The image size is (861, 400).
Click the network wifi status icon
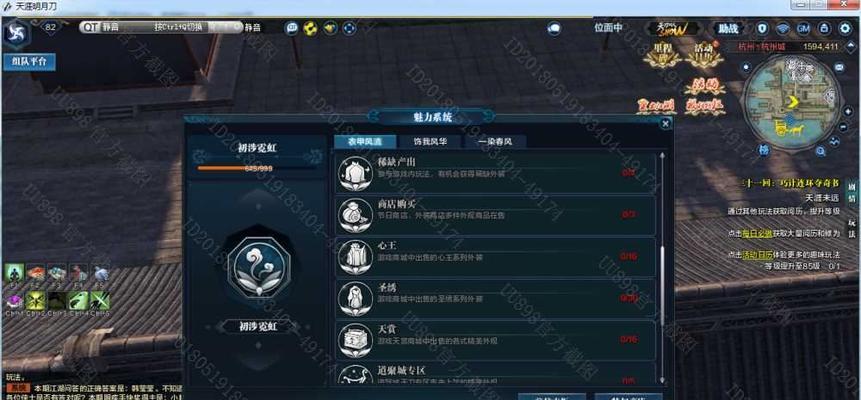[x=782, y=28]
